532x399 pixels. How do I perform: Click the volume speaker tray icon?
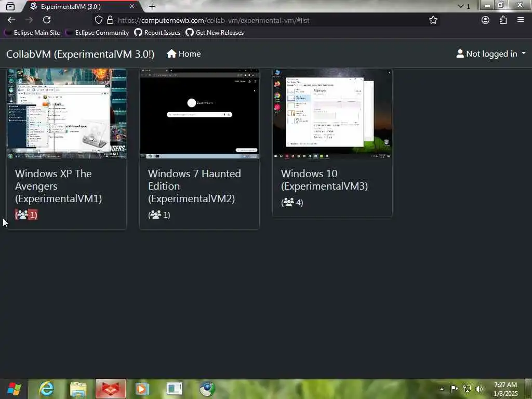[x=480, y=389]
